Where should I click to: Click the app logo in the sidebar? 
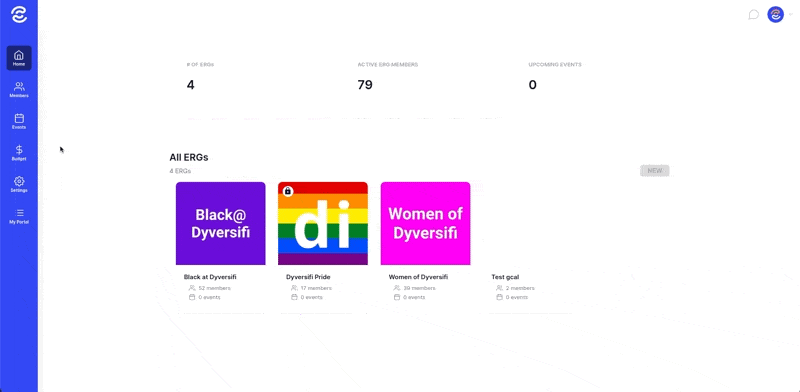19,15
